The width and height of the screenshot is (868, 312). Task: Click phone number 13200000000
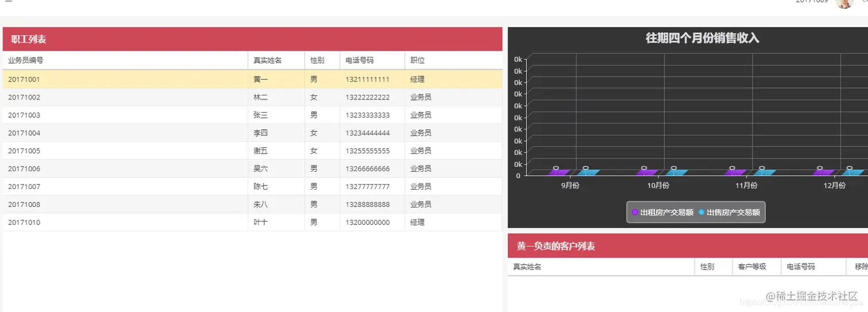click(367, 222)
